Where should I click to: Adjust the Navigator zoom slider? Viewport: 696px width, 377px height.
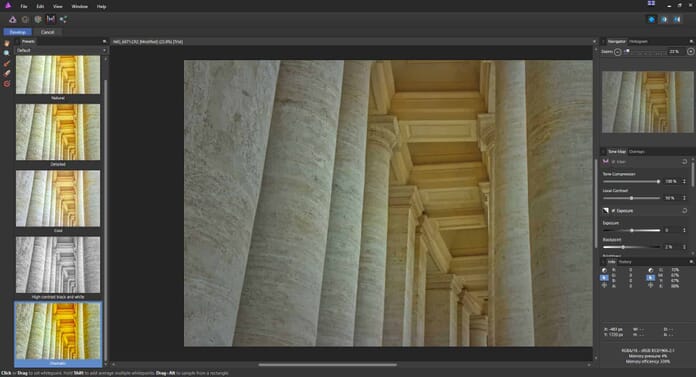(645, 52)
